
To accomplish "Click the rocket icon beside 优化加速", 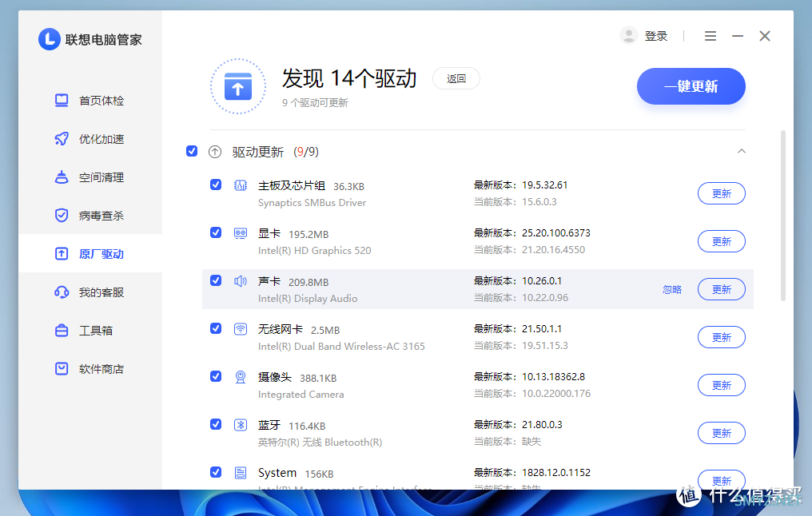I will pyautogui.click(x=62, y=139).
